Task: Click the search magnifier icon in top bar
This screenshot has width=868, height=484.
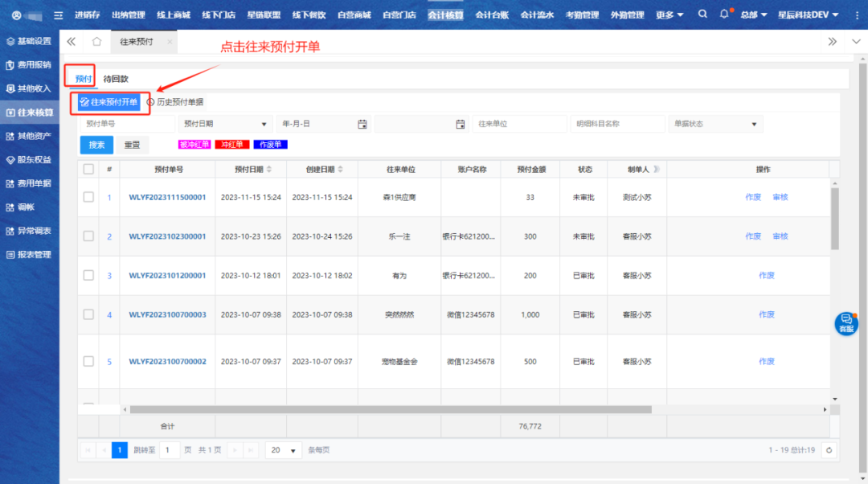Action: pos(703,14)
